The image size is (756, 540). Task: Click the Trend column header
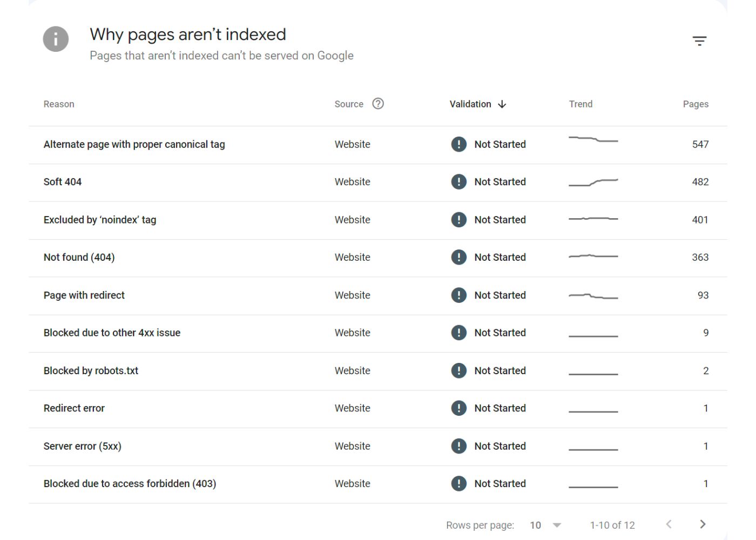click(580, 104)
